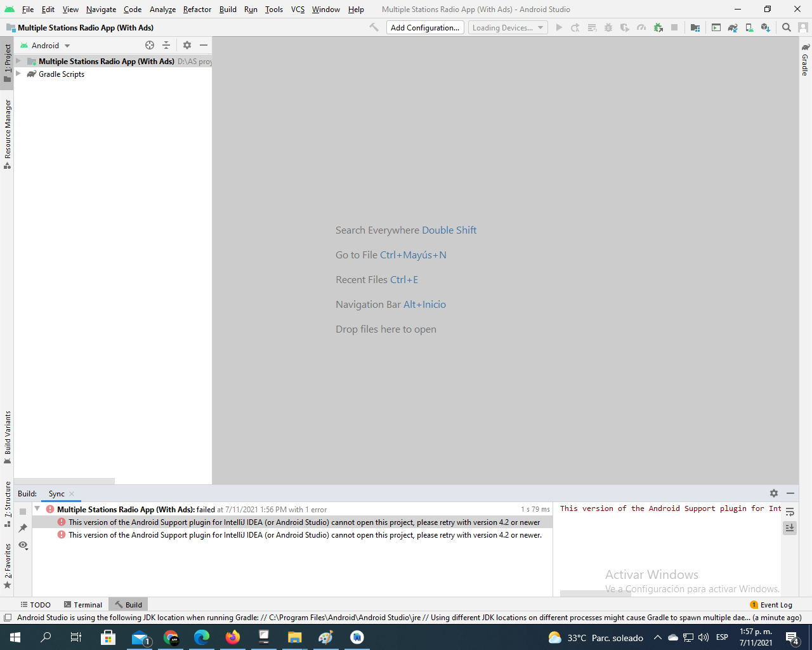This screenshot has height=650, width=812.
Task: Toggle the eye view filter in Build panel
Action: pyautogui.click(x=23, y=545)
